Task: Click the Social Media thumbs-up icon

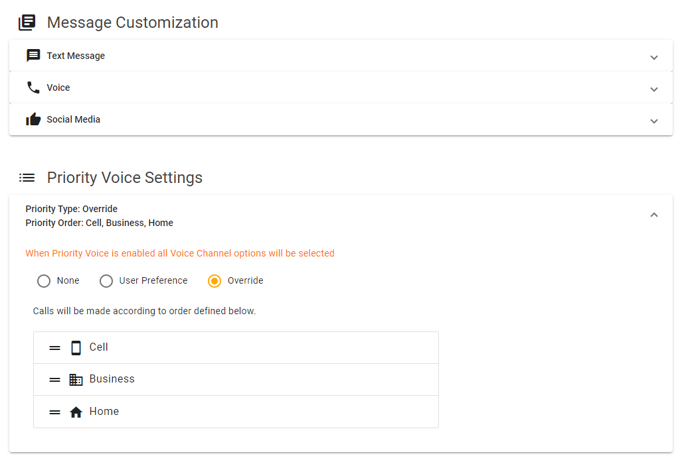Action: pyautogui.click(x=33, y=119)
